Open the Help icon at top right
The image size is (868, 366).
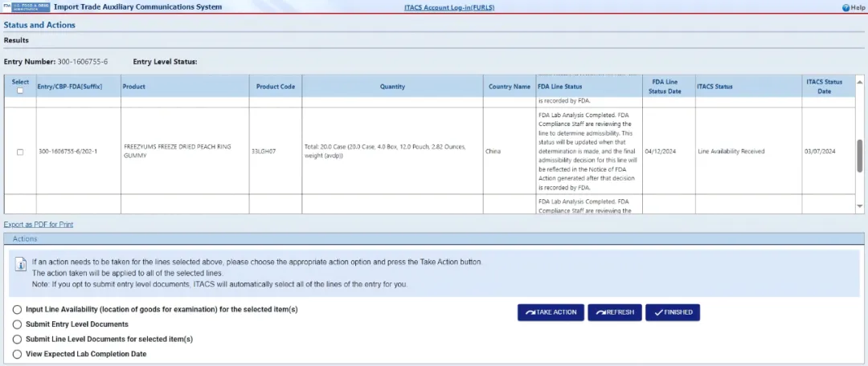(846, 7)
